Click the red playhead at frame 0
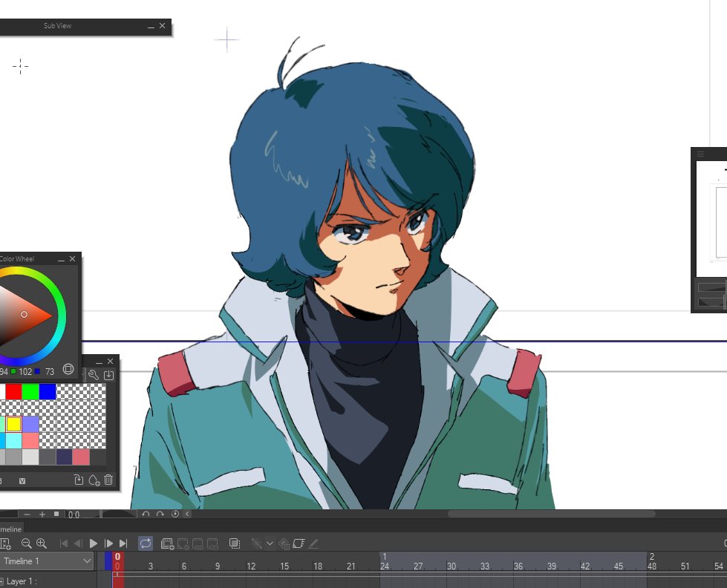Screen dimensions: 727x588 [118, 561]
